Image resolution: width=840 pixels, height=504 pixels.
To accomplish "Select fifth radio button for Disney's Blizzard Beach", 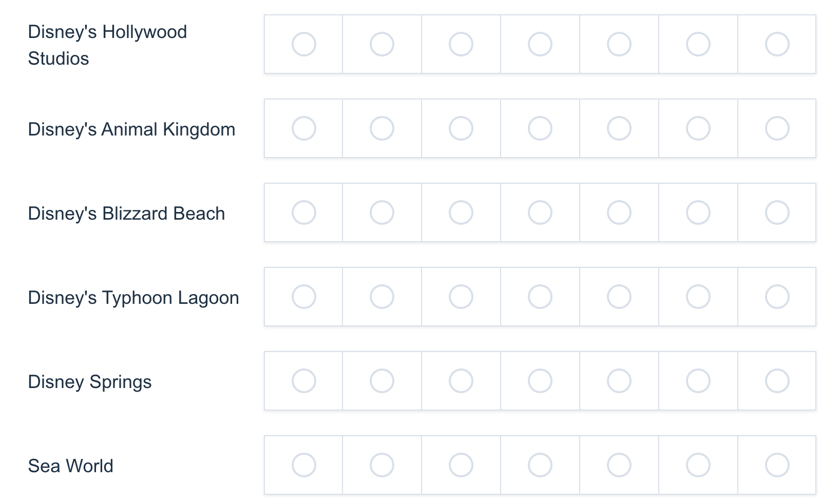I will pyautogui.click(x=619, y=212).
